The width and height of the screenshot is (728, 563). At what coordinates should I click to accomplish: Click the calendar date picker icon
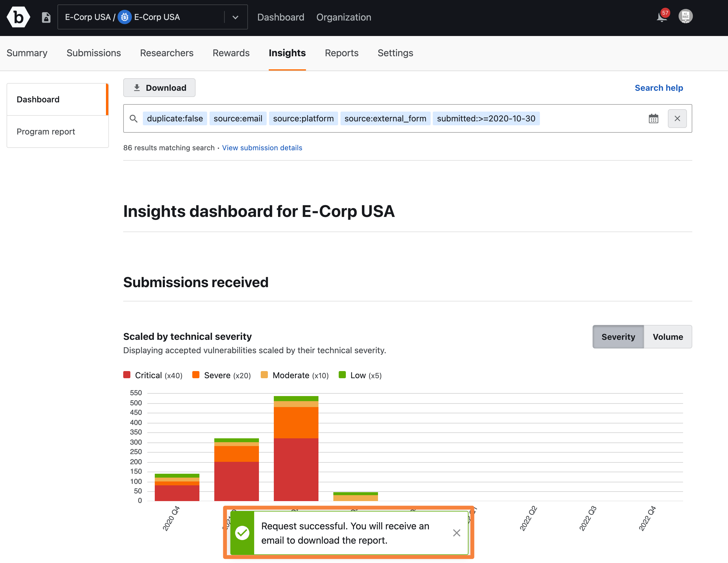654,118
